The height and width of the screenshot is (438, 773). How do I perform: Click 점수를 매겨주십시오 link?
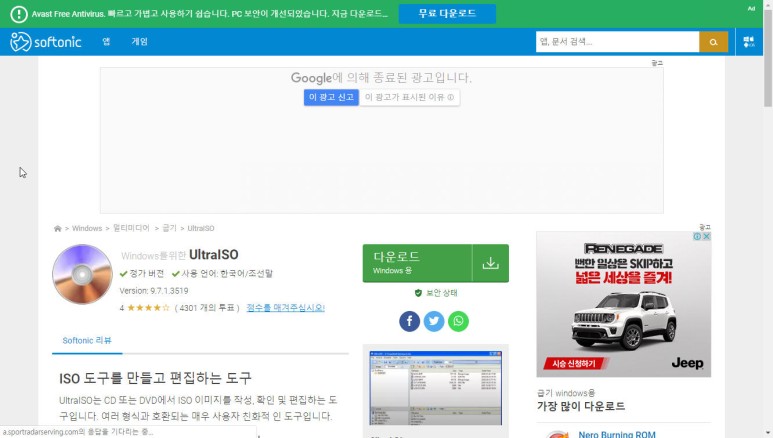tap(285, 308)
